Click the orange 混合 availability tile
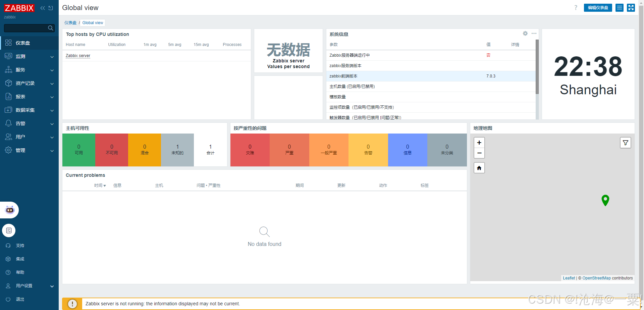Viewport: 644px width, 310px height. tap(145, 150)
